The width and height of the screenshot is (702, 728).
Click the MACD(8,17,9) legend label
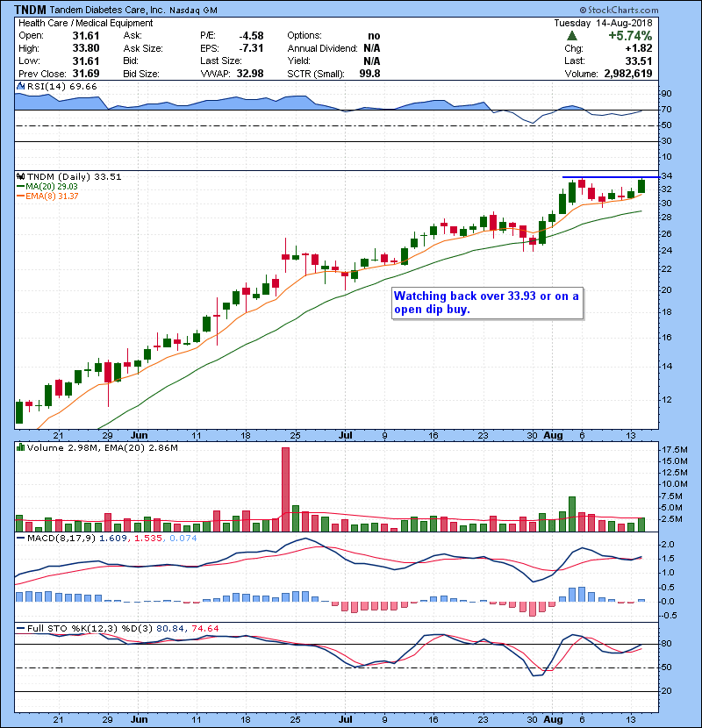point(62,539)
